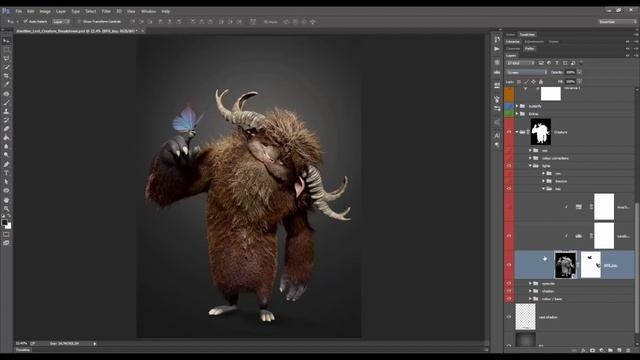
Task: Expand the Extras layer group
Action: coord(517,113)
